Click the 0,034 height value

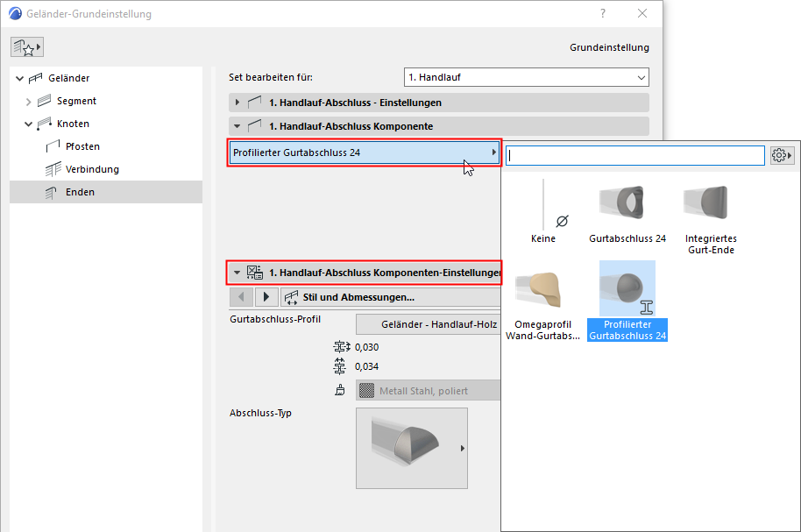[367, 366]
